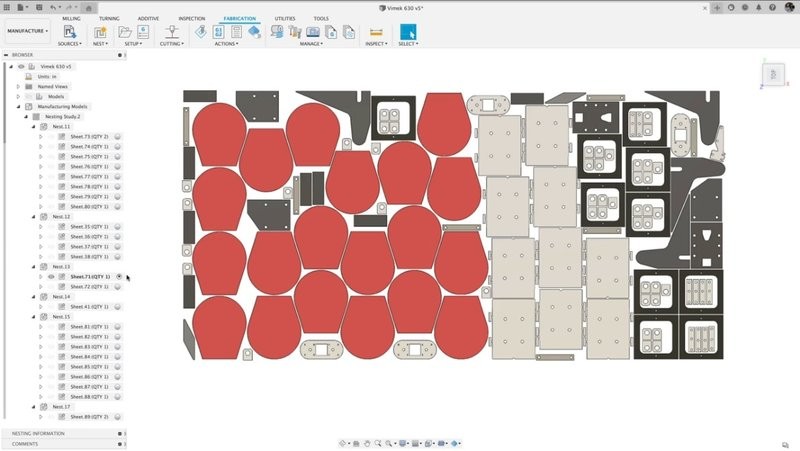
Task: Activate radio button beside Sheet.73
Action: [x=118, y=137]
